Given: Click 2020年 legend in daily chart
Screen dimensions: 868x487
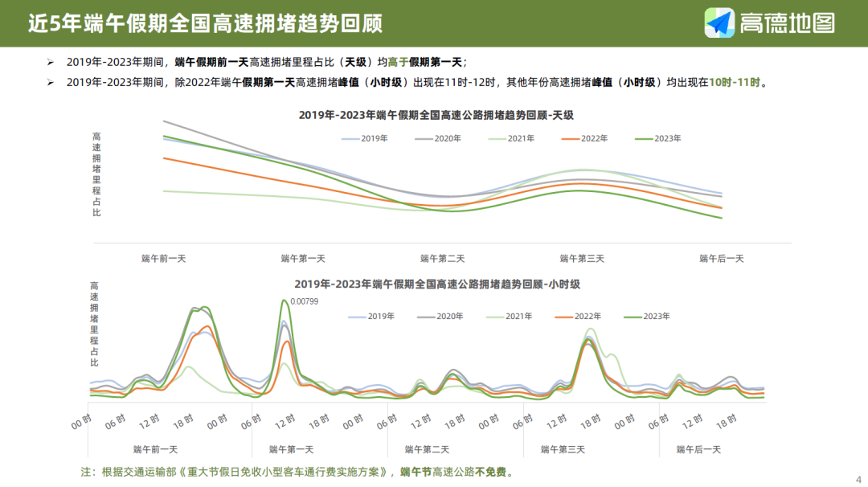Looking at the screenshot, I should (x=437, y=138).
